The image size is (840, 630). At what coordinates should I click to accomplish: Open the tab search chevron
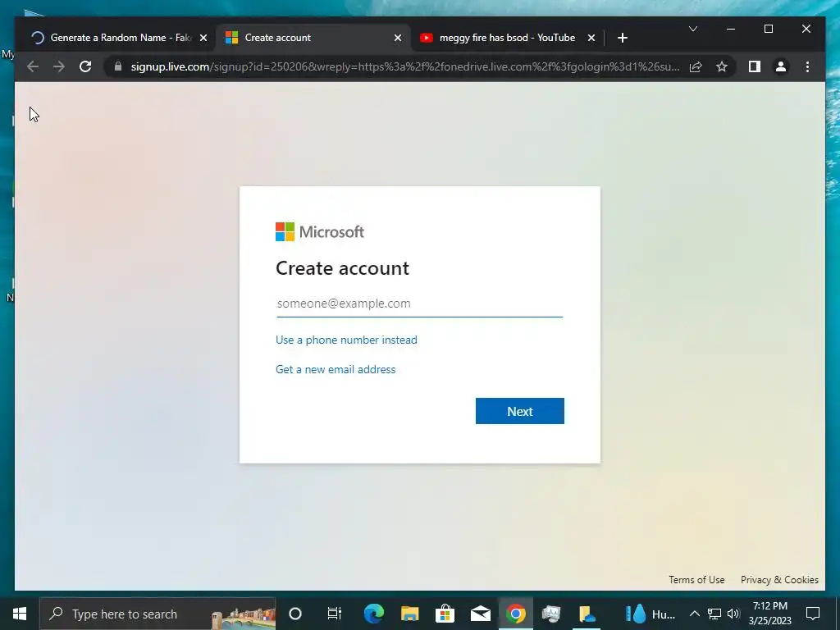click(x=692, y=29)
